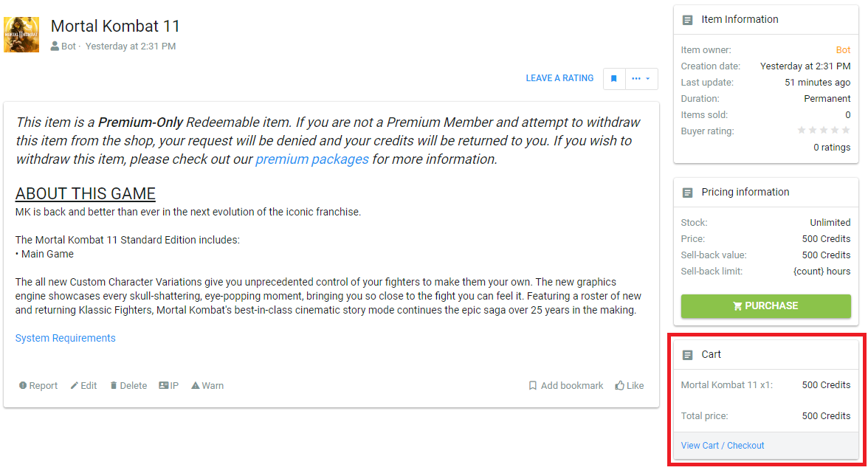Click the Item Information panel icon
The image size is (868, 473).
click(x=688, y=20)
